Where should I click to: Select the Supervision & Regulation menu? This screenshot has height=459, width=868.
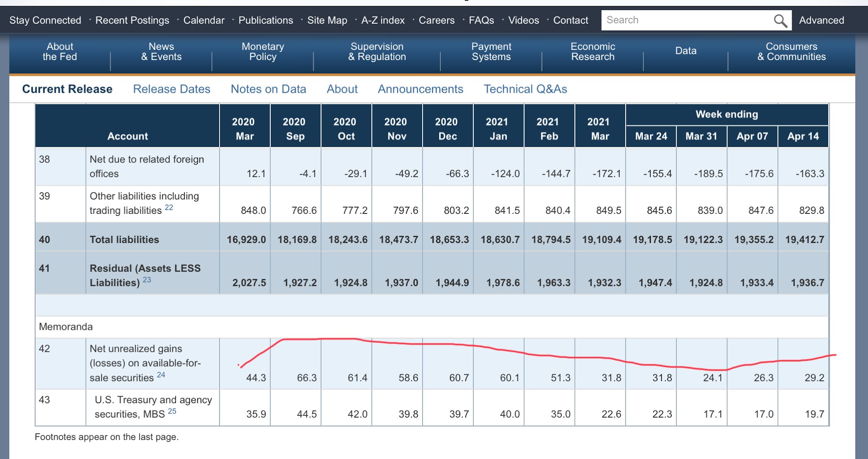[x=377, y=52]
